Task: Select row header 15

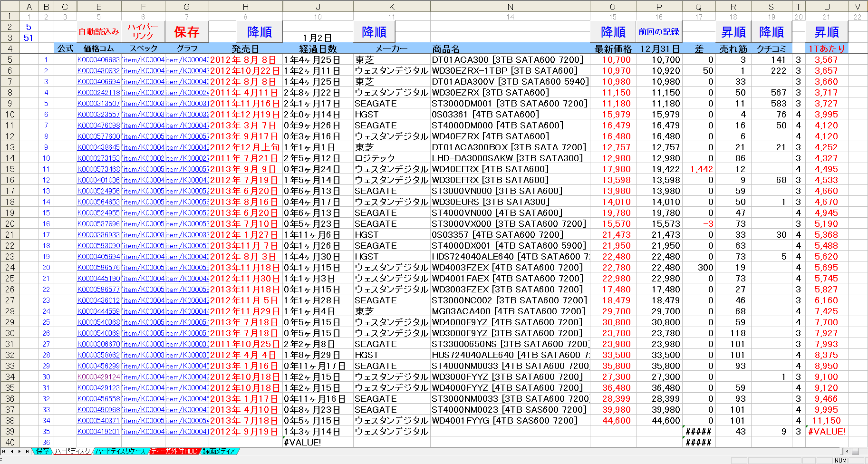Action: pyautogui.click(x=10, y=169)
